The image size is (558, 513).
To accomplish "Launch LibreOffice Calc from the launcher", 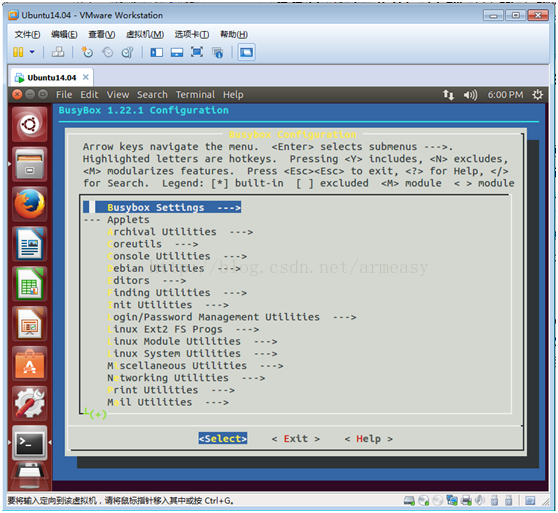I will coord(30,284).
